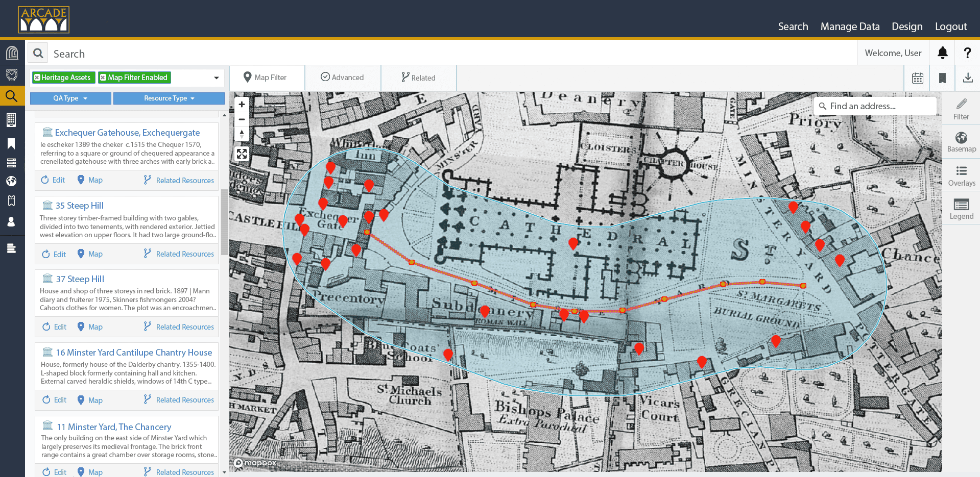
Task: Switch to the Map Filter tab
Action: tap(267, 78)
